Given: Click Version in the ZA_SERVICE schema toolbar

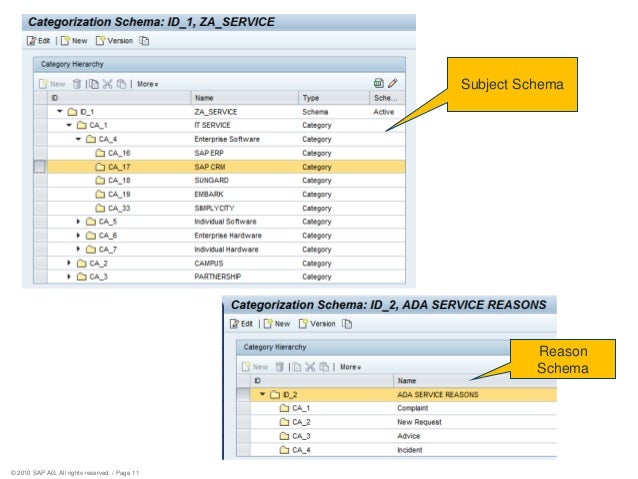Looking at the screenshot, I should (114, 41).
